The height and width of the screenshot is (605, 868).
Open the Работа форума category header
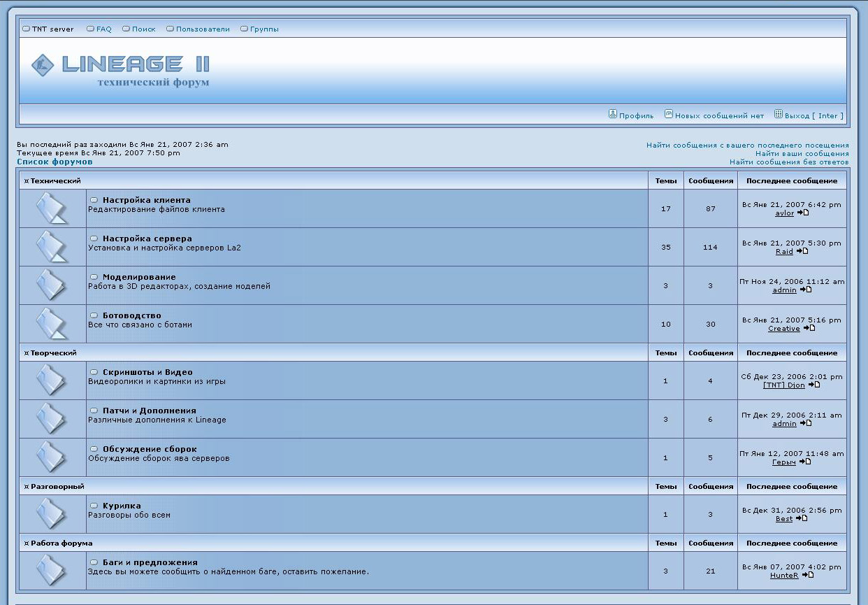pyautogui.click(x=62, y=543)
